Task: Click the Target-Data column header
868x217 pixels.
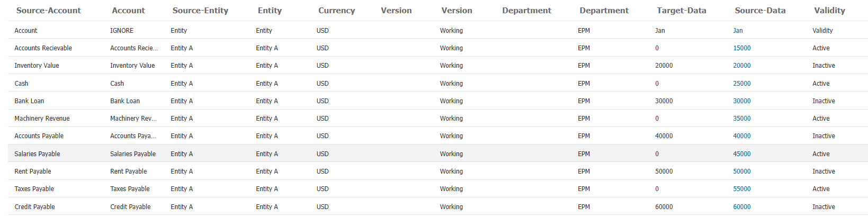Action: [x=682, y=11]
